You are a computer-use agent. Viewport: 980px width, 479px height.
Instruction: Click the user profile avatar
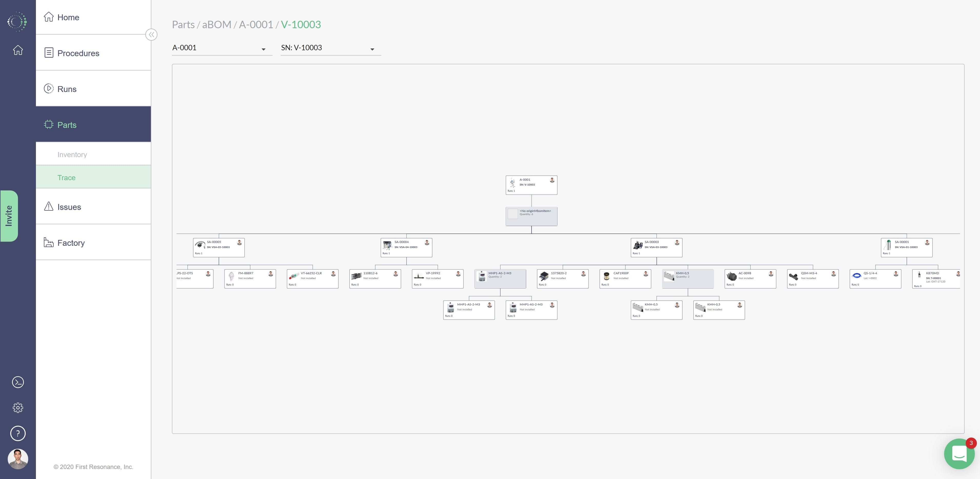(18, 459)
